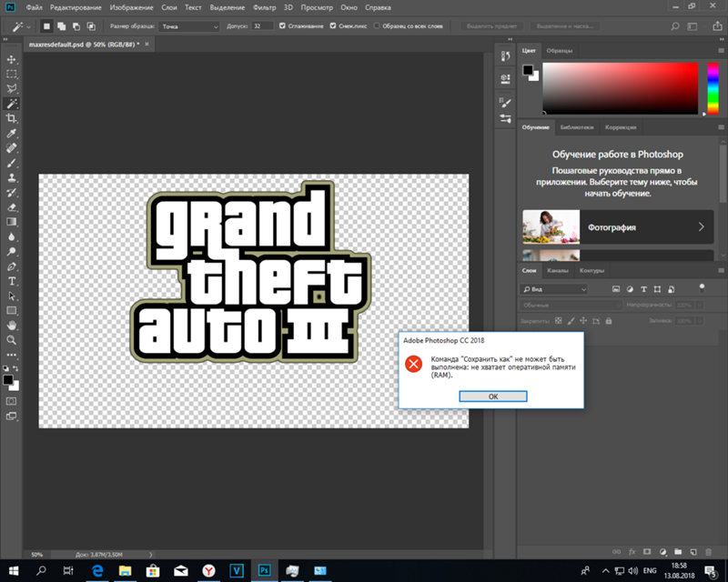Select the Path Selection tool
This screenshot has height=582, width=728.
coord(12,296)
